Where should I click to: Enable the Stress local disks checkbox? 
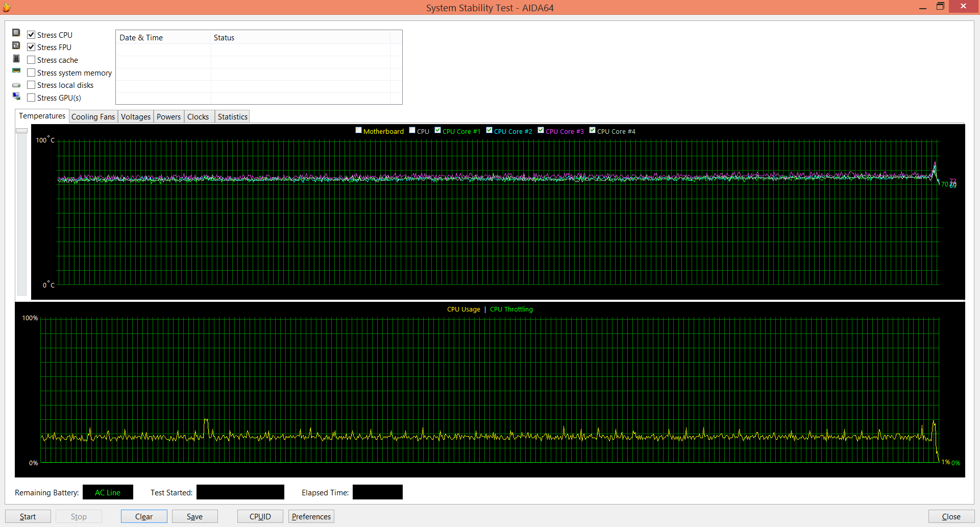[x=31, y=85]
